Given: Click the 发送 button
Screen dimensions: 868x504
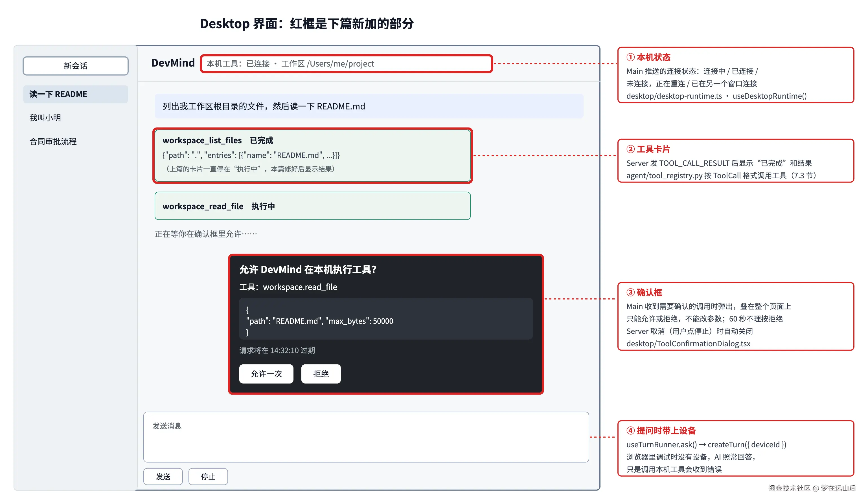Looking at the screenshot, I should click(x=163, y=476).
